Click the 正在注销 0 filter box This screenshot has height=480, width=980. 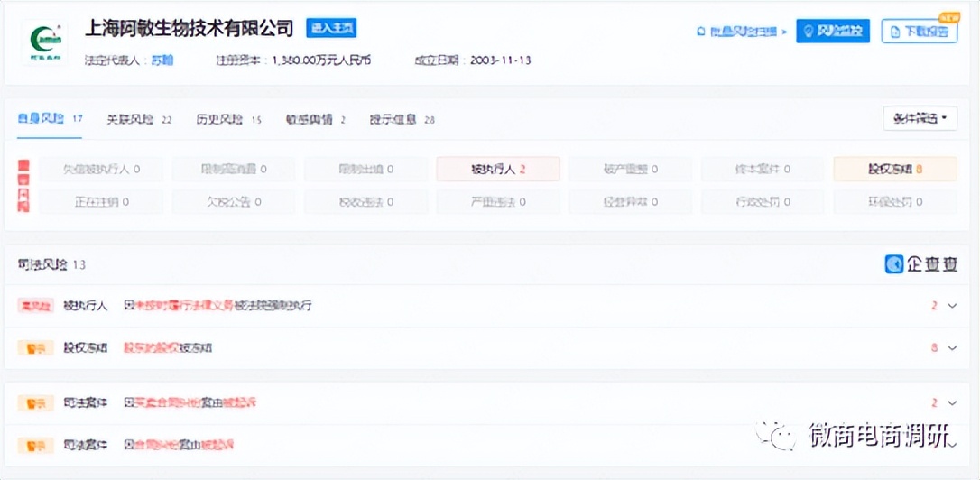coord(101,202)
